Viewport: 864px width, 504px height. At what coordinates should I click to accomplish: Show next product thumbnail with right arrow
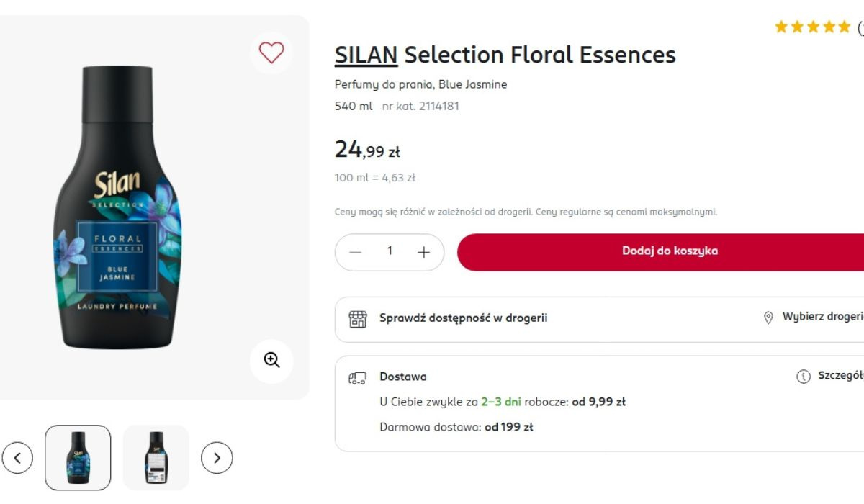click(x=217, y=458)
